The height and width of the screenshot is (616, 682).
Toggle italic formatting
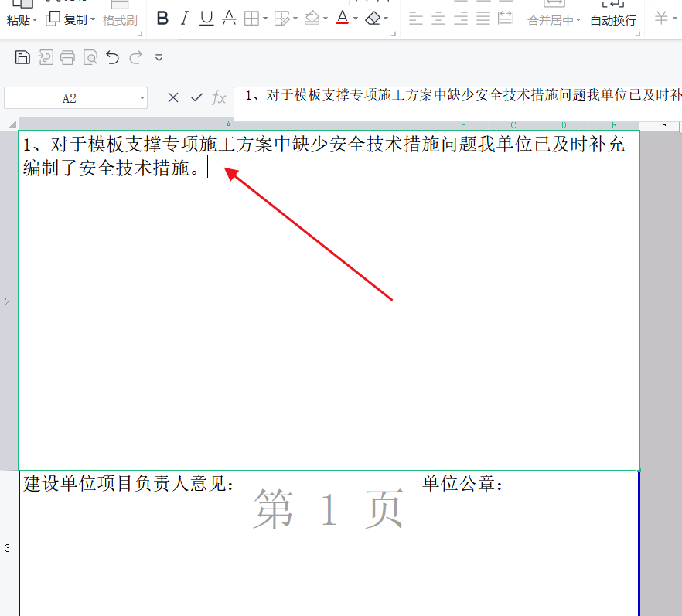[185, 19]
